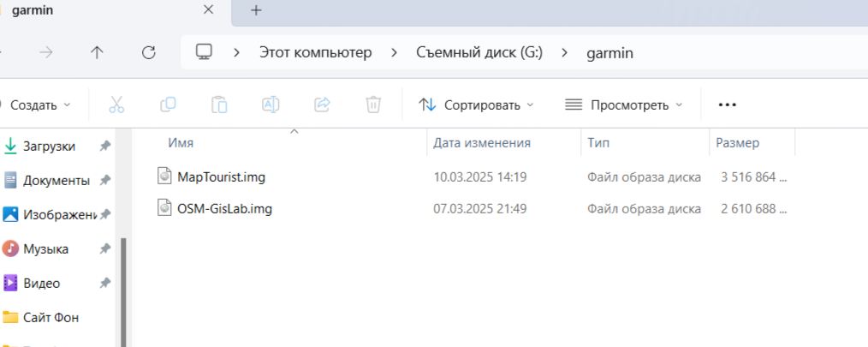
Task: Click the Rename icon in toolbar
Action: pos(271,105)
